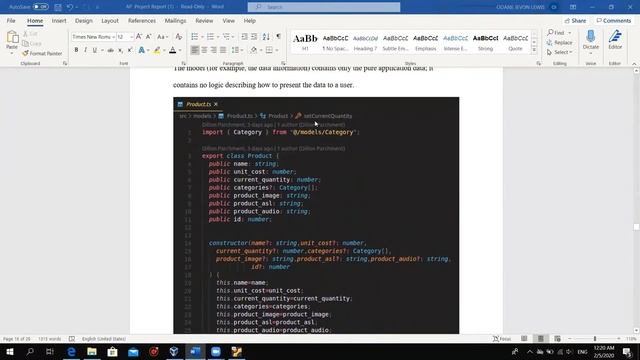The height and width of the screenshot is (360, 640).
Task: Toggle Underline formatting
Action: pos(95,50)
